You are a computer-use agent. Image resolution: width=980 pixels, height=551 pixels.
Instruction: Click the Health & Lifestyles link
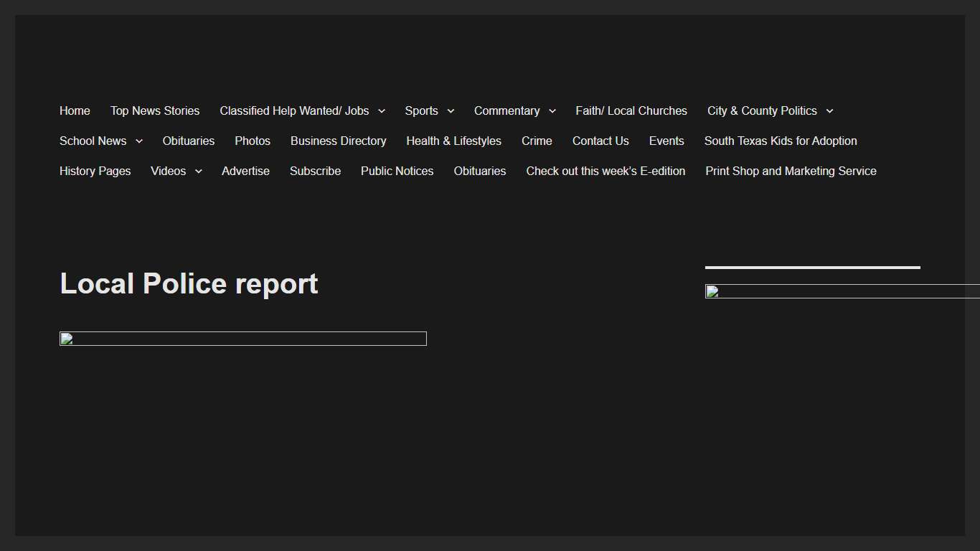coord(453,141)
